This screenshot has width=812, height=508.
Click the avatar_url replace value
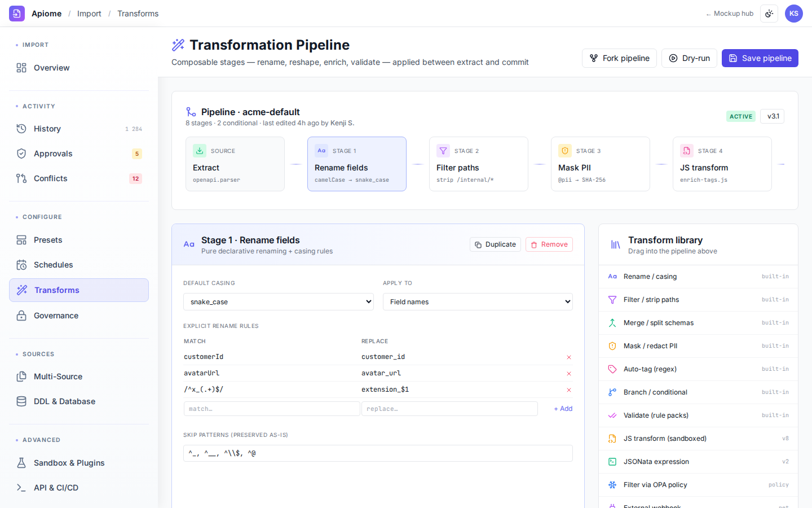[382, 373]
